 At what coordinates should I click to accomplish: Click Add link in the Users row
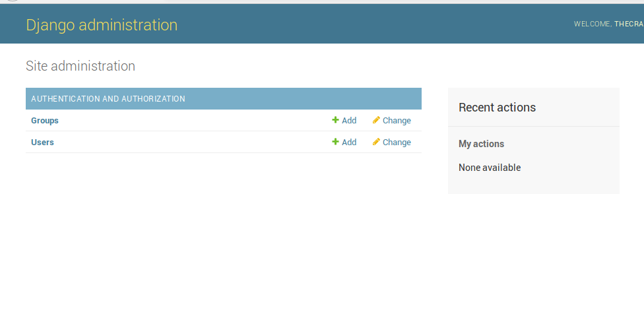click(349, 142)
